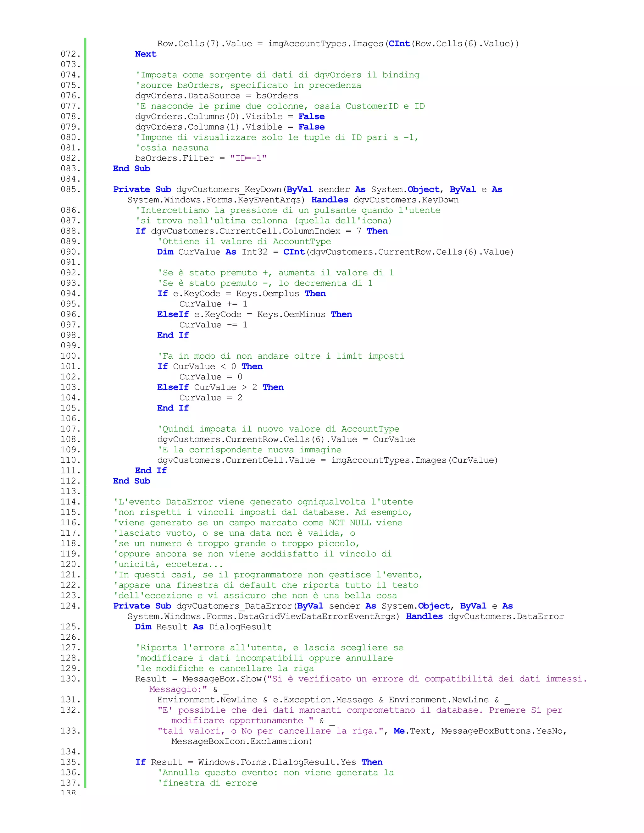The height and width of the screenshot is (833, 644).
Task: Click 'ElseIf CurValue > 2 Then' line
Action: [x=220, y=388]
